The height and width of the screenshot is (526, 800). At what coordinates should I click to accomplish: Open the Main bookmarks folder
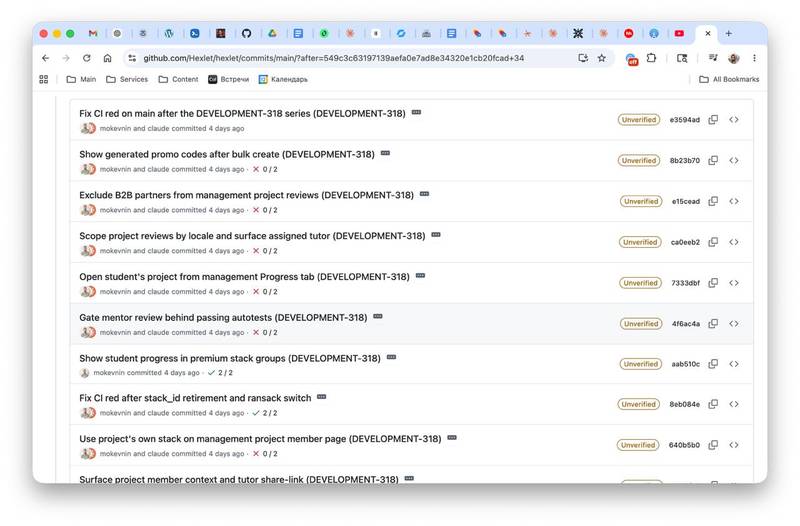coord(82,79)
